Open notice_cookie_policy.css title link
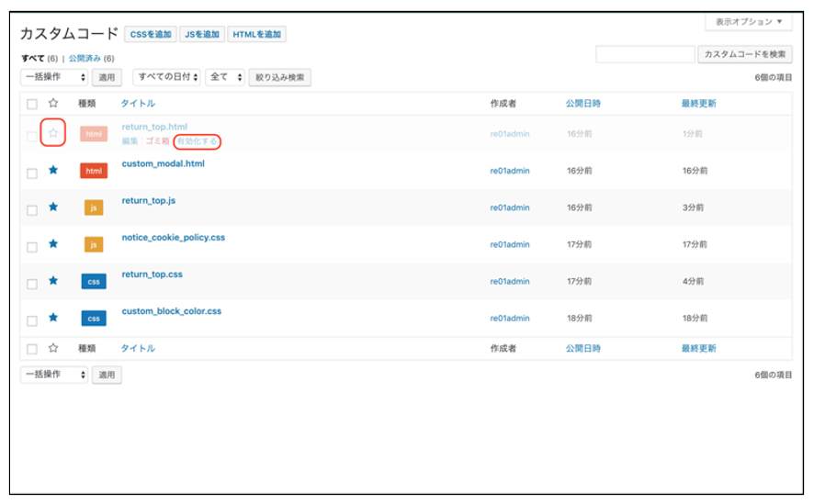 point(174,237)
